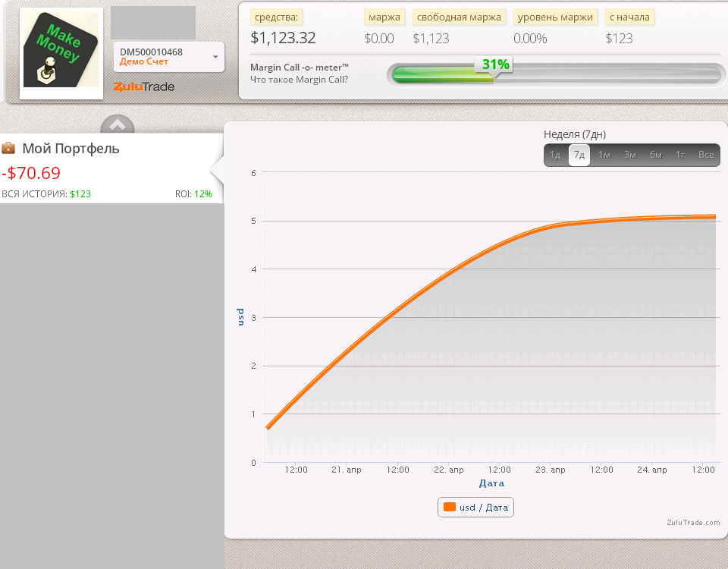Click the 24. апр axis date label
This screenshot has width=728, height=569.
pos(652,470)
